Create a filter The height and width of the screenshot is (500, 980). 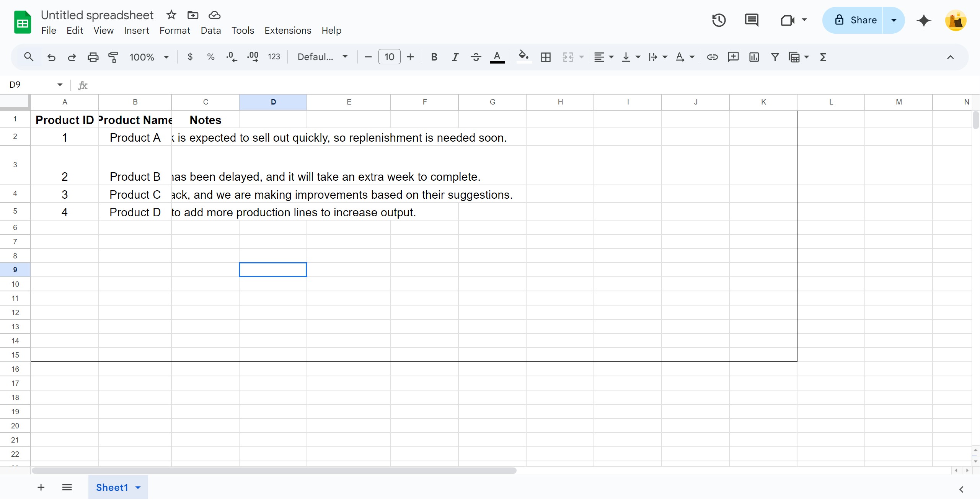point(775,57)
